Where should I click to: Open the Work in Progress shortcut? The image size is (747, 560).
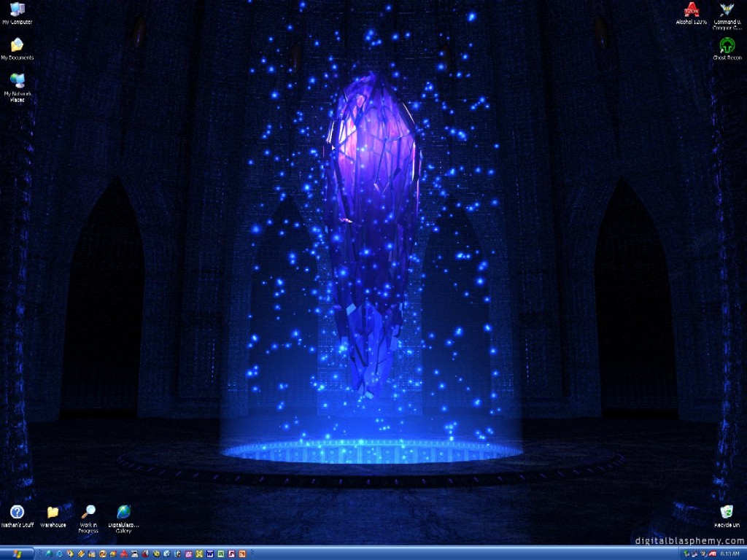pos(88,513)
